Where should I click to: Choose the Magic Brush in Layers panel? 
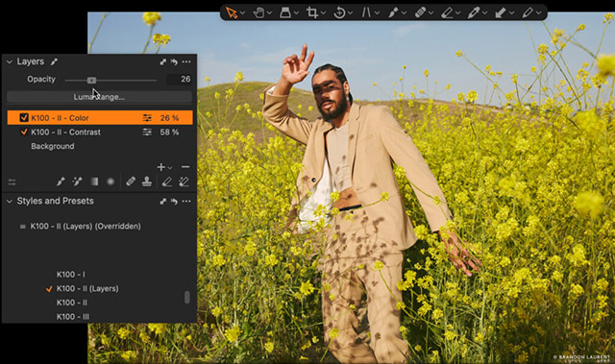(x=77, y=182)
